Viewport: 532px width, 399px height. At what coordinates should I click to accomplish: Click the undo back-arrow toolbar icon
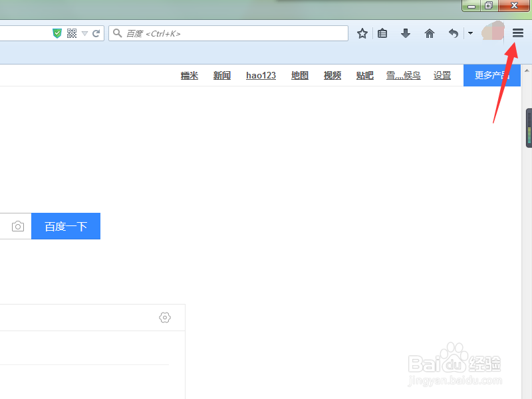(x=454, y=33)
